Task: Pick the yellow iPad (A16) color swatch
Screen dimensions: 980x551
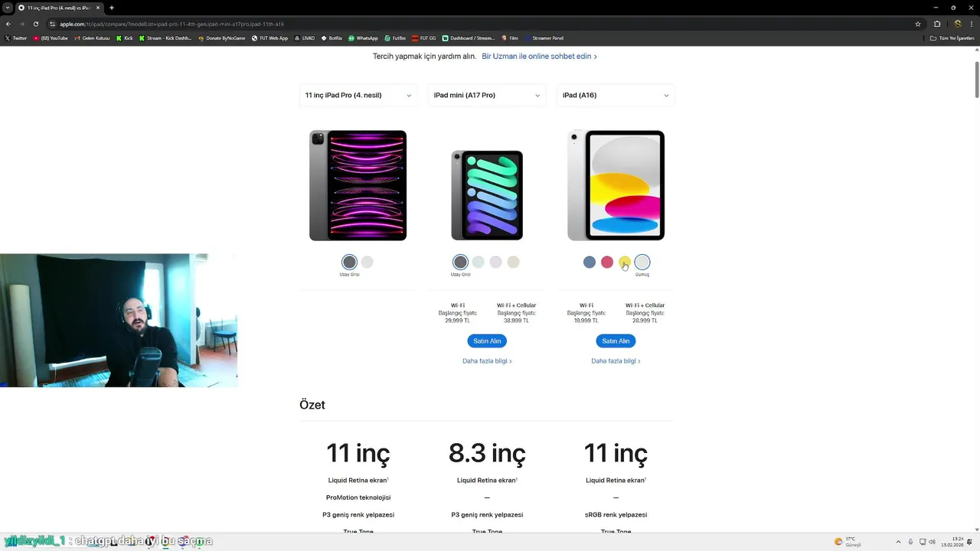Action: coord(625,262)
